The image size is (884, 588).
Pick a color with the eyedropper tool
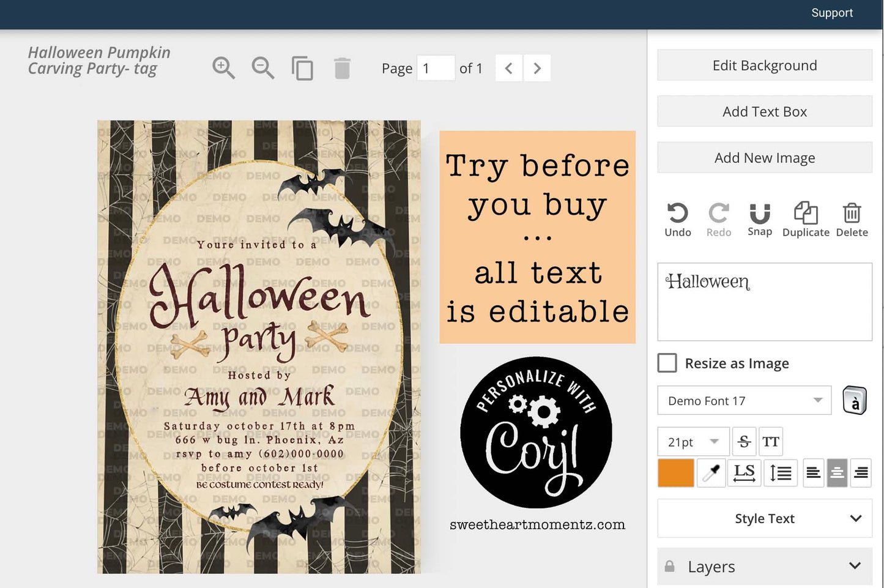click(x=711, y=473)
